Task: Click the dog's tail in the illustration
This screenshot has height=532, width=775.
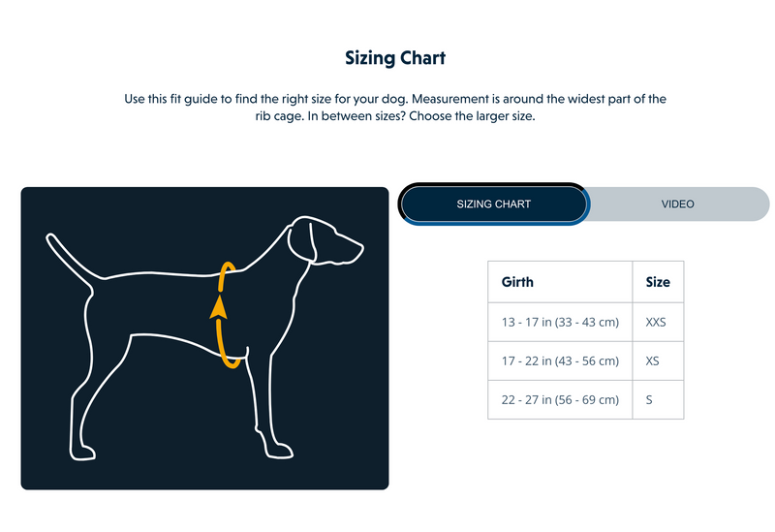Action: 68,254
